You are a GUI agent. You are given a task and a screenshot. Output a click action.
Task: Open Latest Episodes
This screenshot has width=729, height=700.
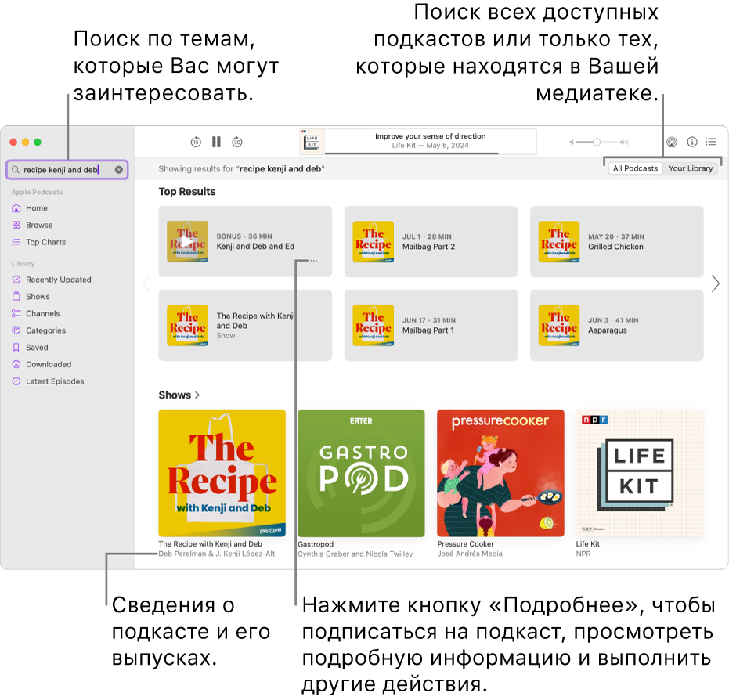(x=55, y=381)
